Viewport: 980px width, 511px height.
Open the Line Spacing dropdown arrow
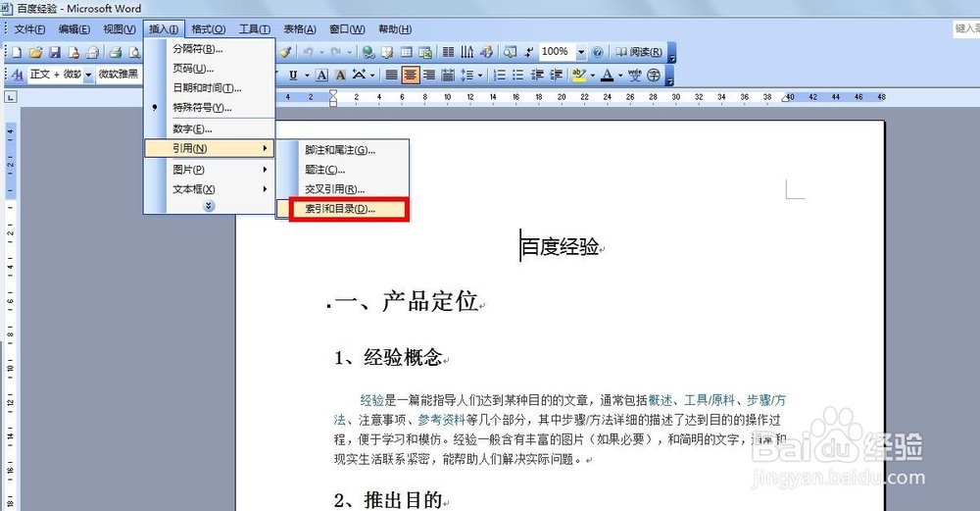480,76
